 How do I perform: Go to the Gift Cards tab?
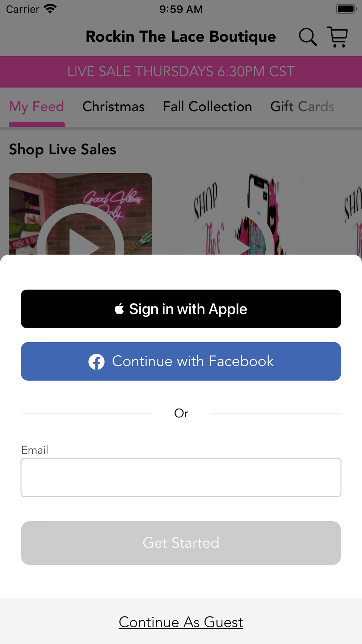[x=302, y=106]
